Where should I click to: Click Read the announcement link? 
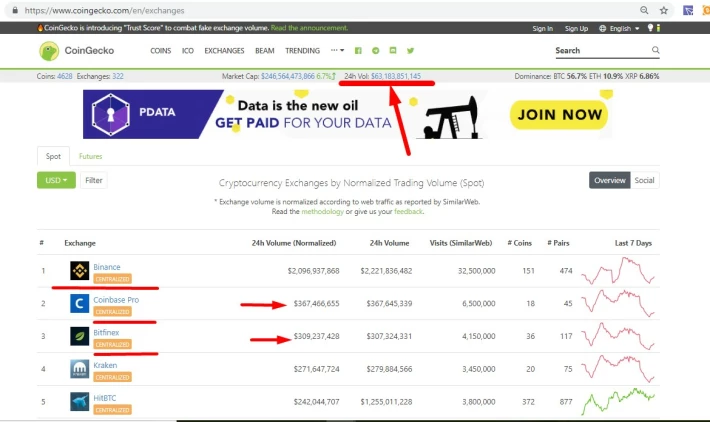coord(309,28)
